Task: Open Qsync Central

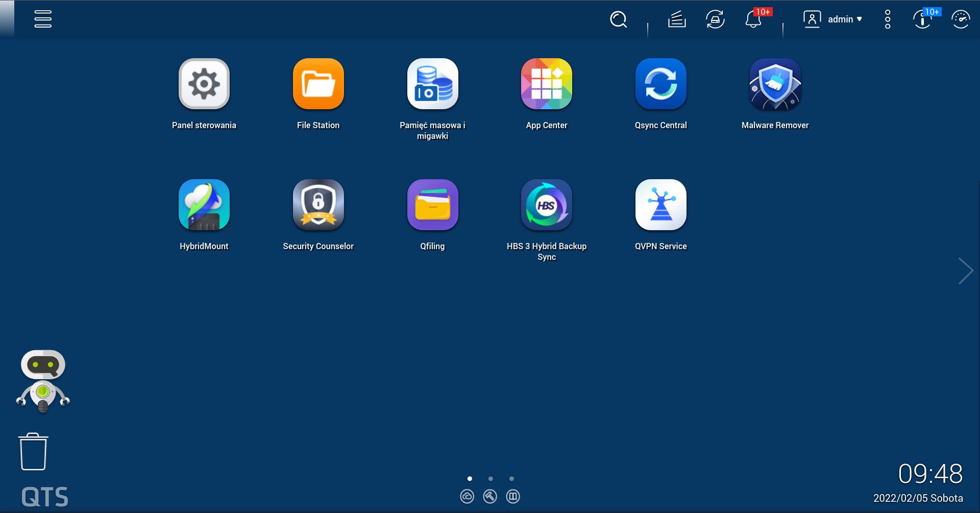Action: [x=661, y=84]
